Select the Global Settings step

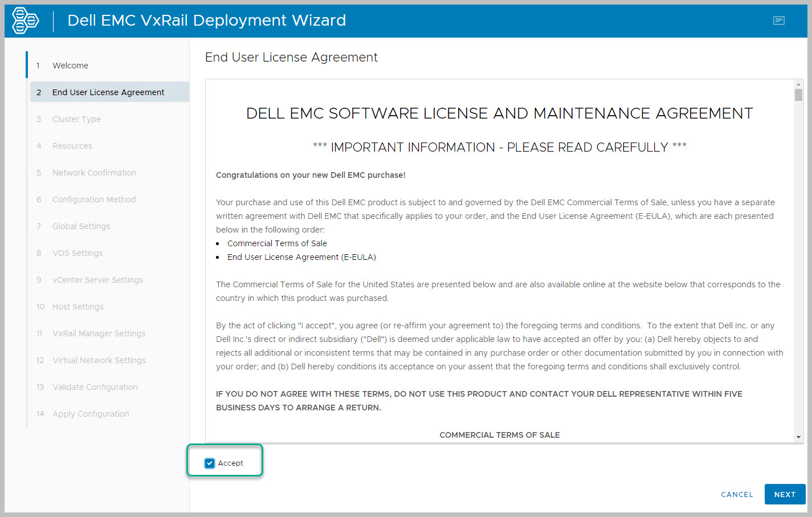click(81, 226)
